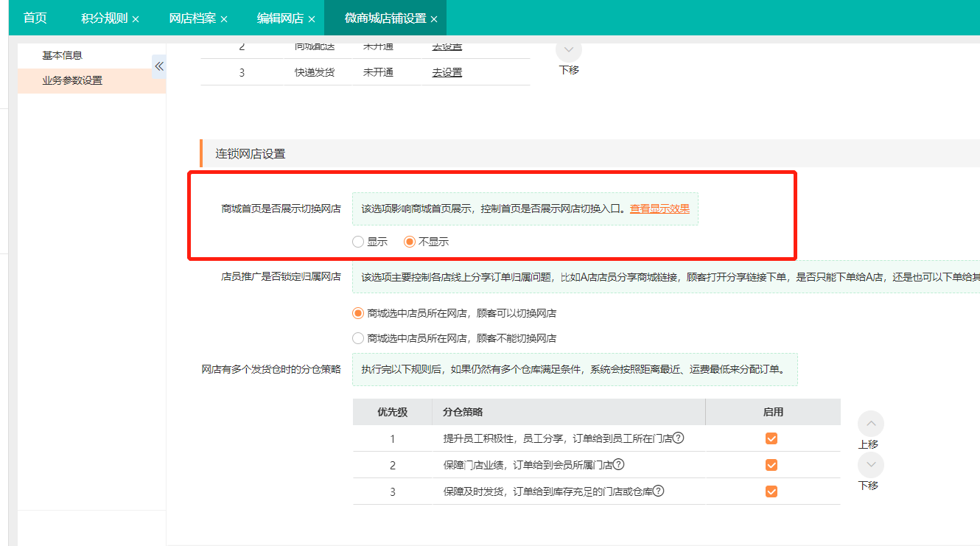Close the 微商城店铺设置 tab
Screen dimensions: 980x546
(434, 19)
